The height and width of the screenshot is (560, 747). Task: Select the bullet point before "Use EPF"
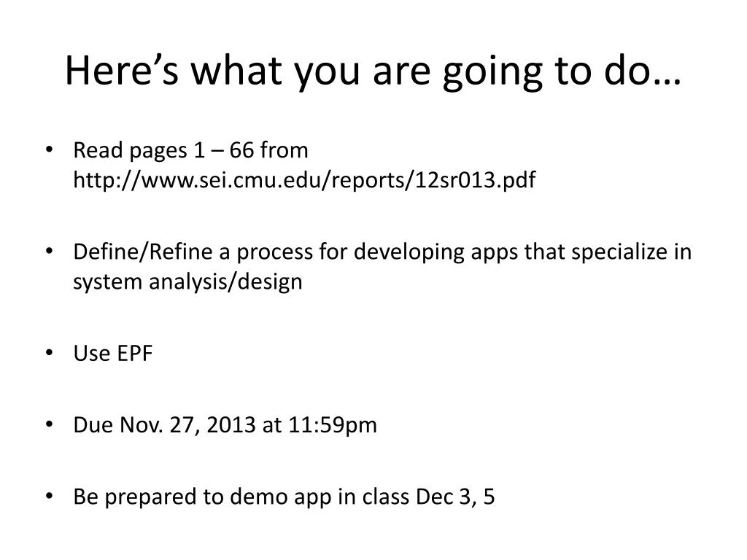click(49, 353)
